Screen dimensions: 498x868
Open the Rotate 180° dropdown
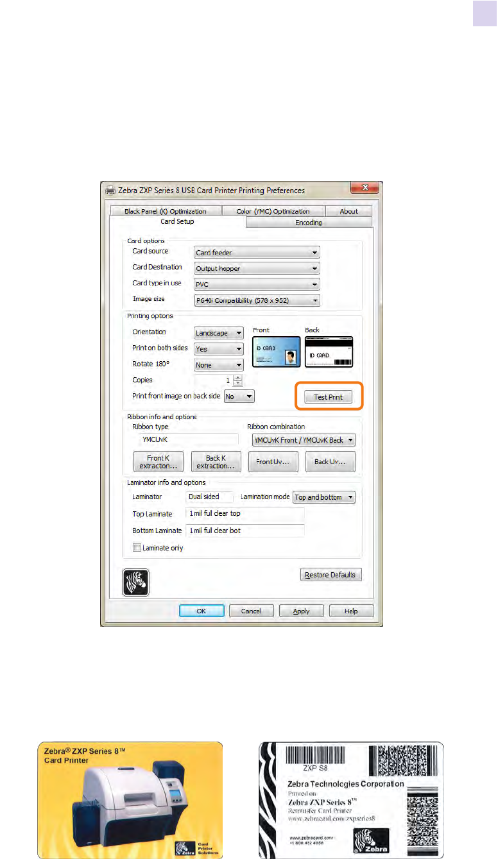219,364
